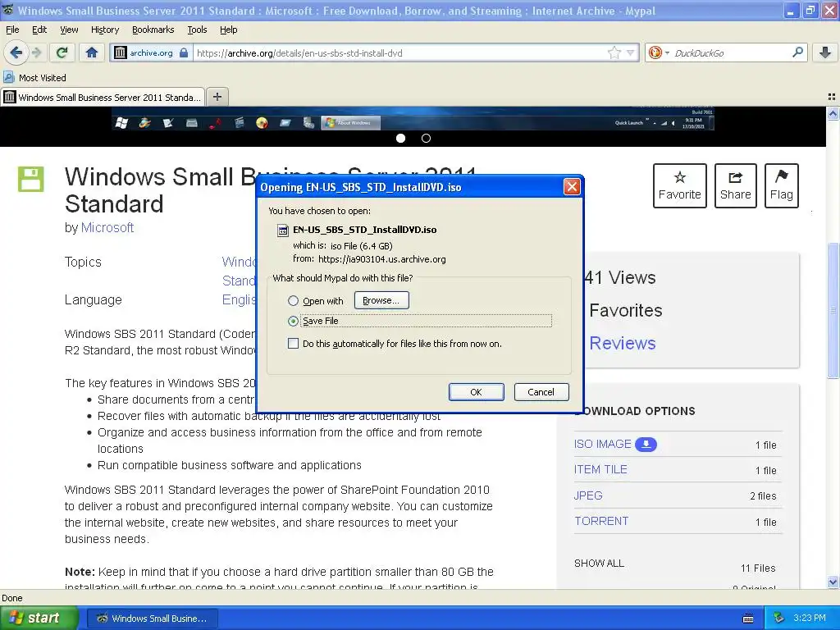Open Most Visited bookmarks folder
The height and width of the screenshot is (630, 840).
click(x=35, y=78)
